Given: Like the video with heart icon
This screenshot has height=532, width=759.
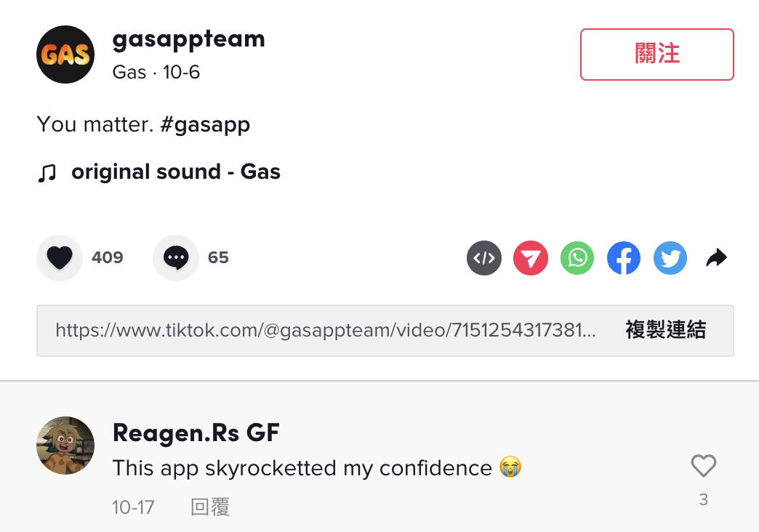Looking at the screenshot, I should coord(60,258).
